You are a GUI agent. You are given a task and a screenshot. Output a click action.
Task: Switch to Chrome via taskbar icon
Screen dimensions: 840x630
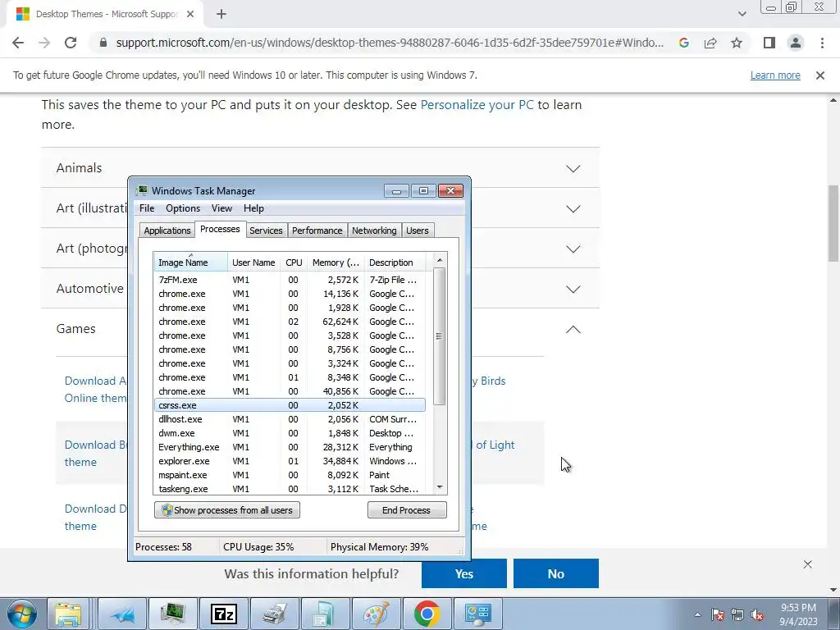[427, 614]
